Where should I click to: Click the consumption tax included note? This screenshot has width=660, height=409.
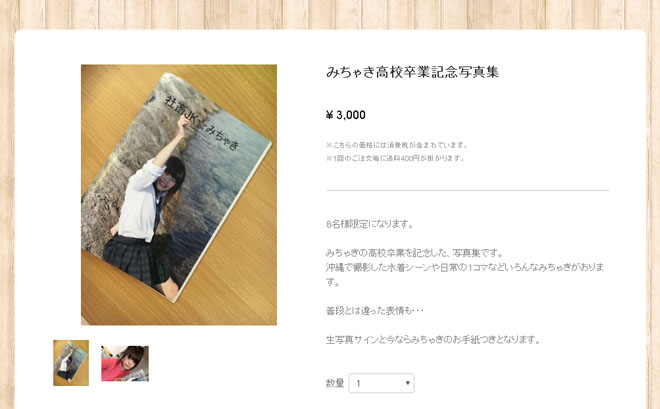point(397,145)
